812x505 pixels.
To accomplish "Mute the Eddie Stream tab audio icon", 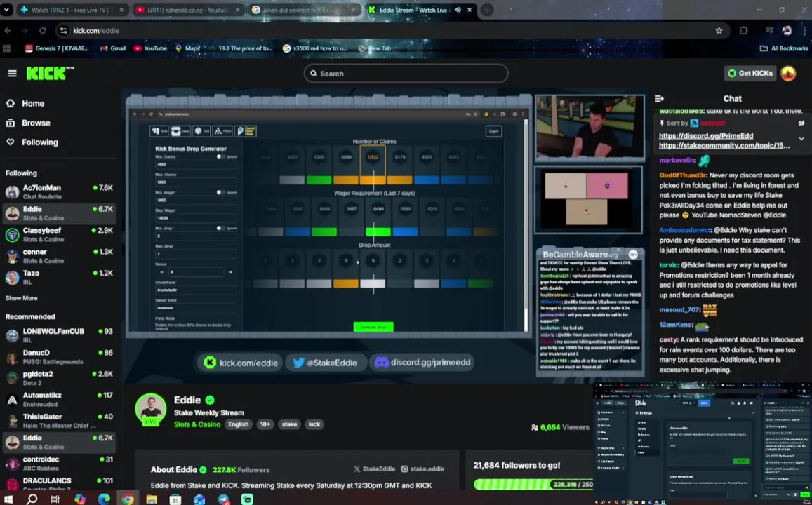I will [x=458, y=10].
